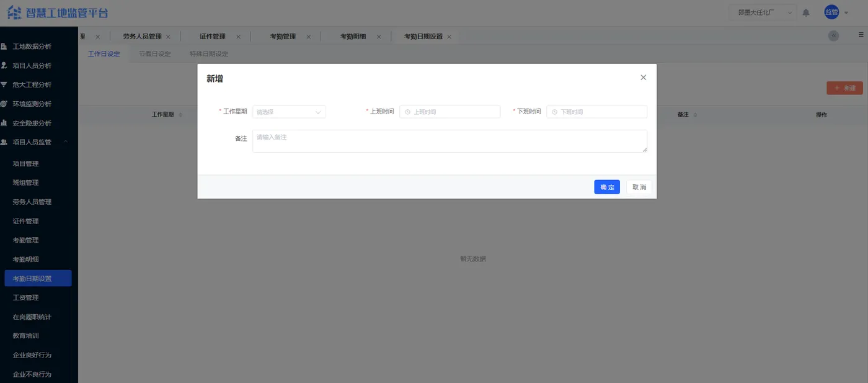This screenshot has width=868, height=383.
Task: Click the 备注 textarea
Action: coord(450,141)
